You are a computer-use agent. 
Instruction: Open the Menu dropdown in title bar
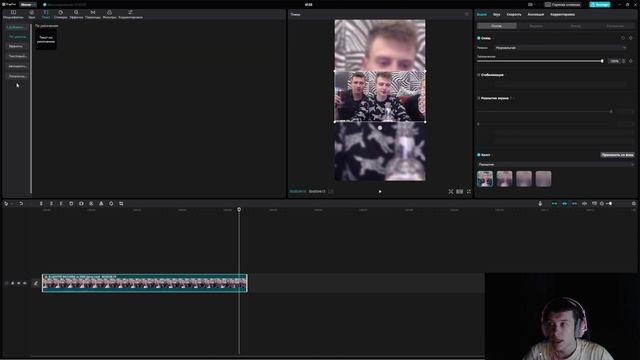coord(27,4)
